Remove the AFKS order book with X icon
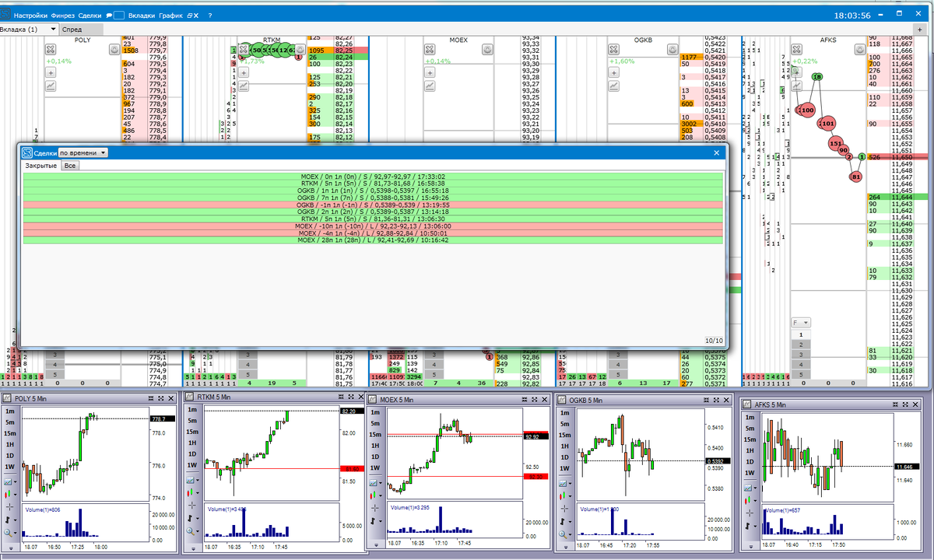 point(795,49)
